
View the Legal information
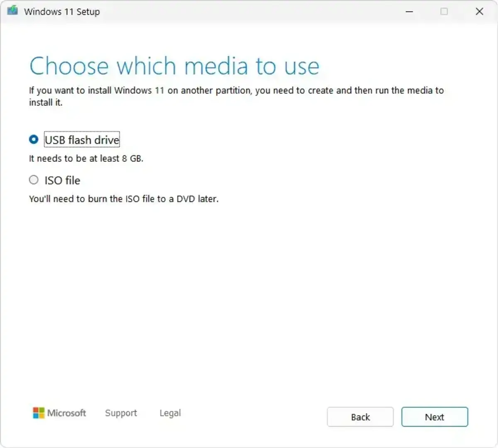(x=170, y=413)
